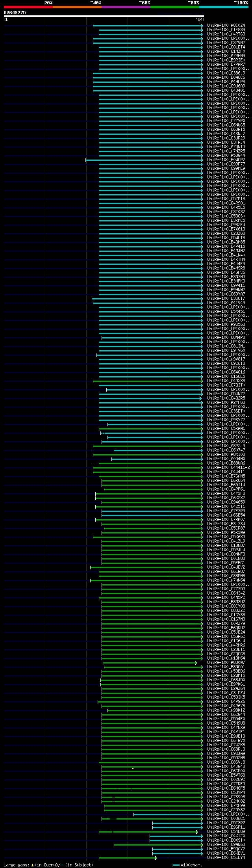Image resolution: width=252 pixels, height=868 pixels.
Task: Select hit label UniRef100_Q5K6X3
Action: [226, 537]
